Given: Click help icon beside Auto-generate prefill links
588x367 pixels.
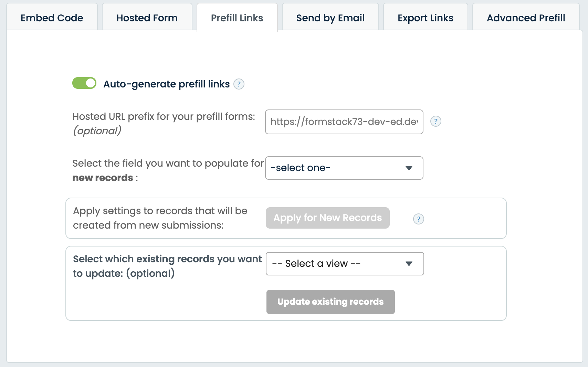Looking at the screenshot, I should tap(239, 84).
